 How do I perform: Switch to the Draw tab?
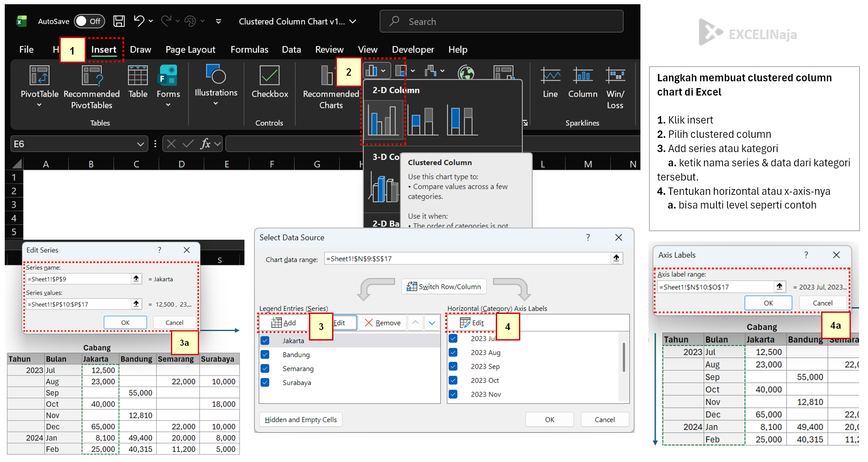coord(140,50)
